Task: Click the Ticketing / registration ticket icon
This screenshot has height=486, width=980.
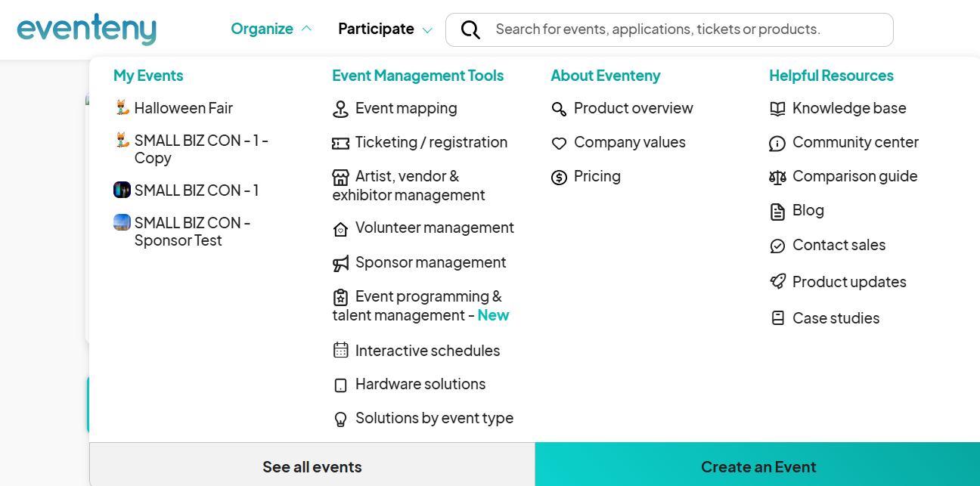Action: 340,143
